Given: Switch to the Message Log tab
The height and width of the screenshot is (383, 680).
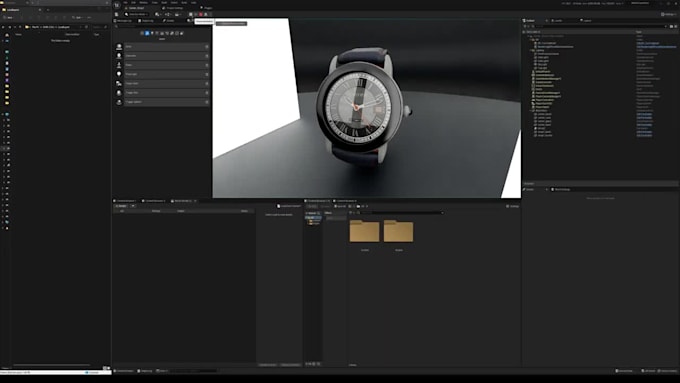Looking at the screenshot, I should click(x=123, y=20).
